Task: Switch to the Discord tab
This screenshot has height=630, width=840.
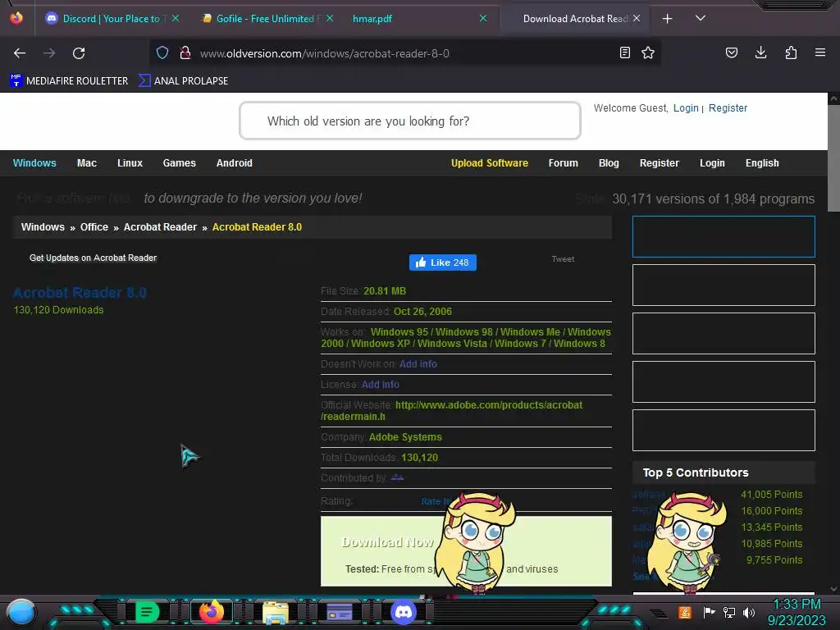Action: 111,19
